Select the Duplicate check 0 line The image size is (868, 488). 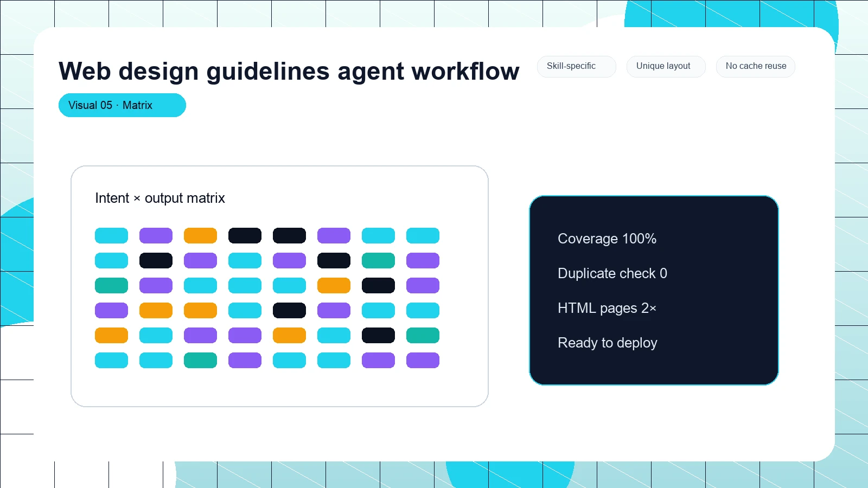(x=612, y=273)
